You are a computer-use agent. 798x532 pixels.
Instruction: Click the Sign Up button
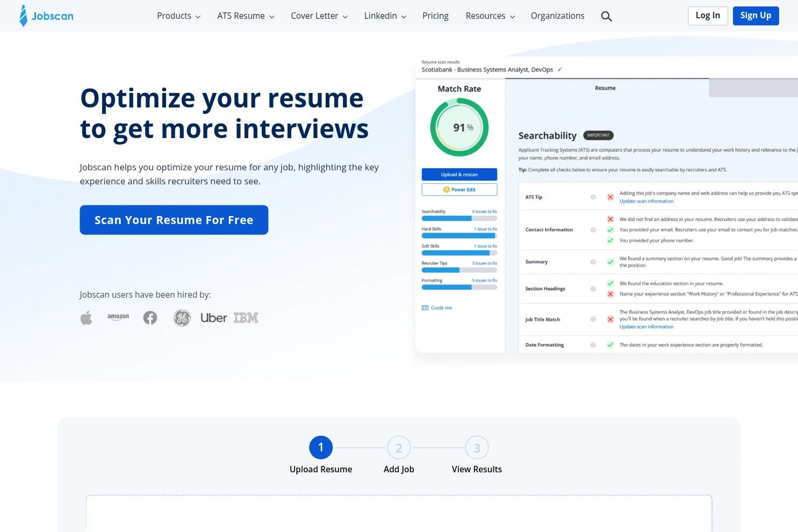[x=756, y=16]
